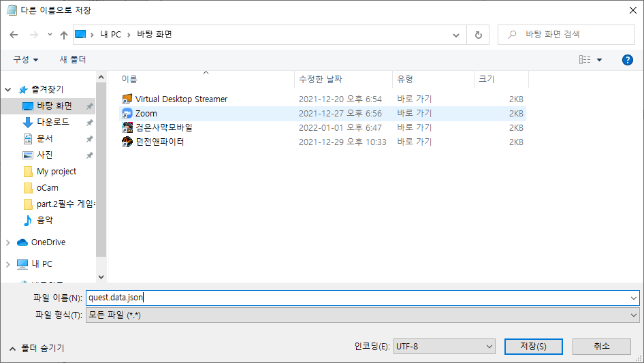The width and height of the screenshot is (644, 363).
Task: Click the navigation pane scrollbar thumb
Action: 101,170
